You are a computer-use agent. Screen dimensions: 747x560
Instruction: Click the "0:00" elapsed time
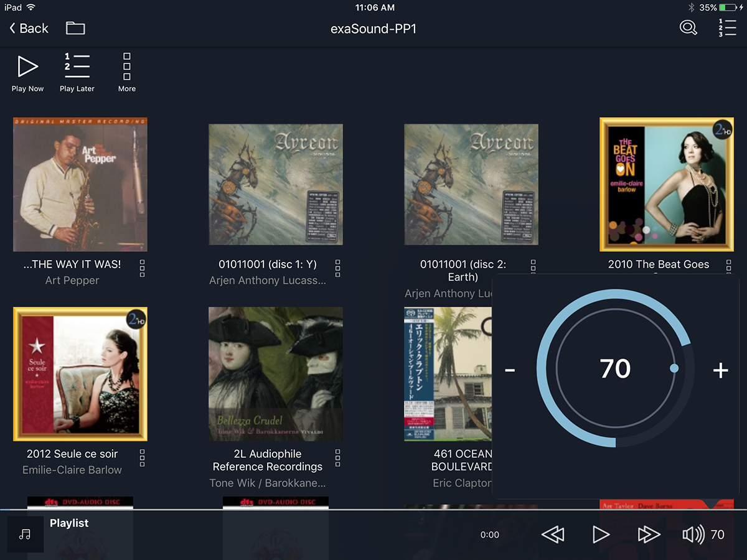[490, 534]
